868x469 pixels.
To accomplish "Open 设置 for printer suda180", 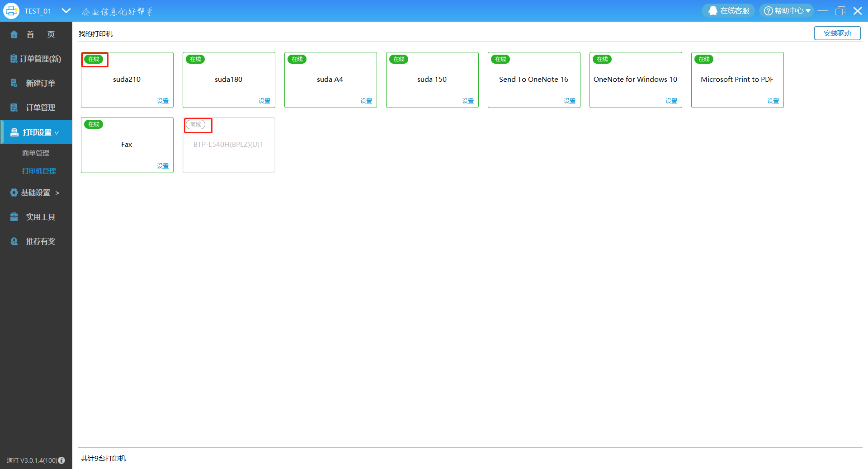I will [x=264, y=101].
